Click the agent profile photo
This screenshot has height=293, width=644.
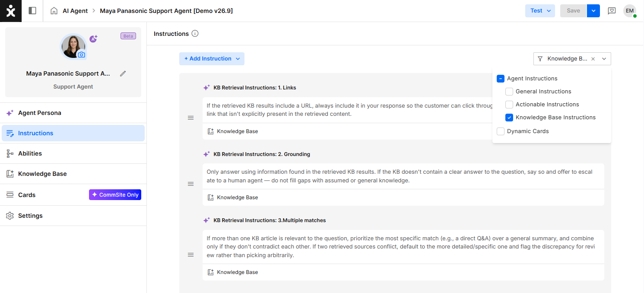pos(73,46)
